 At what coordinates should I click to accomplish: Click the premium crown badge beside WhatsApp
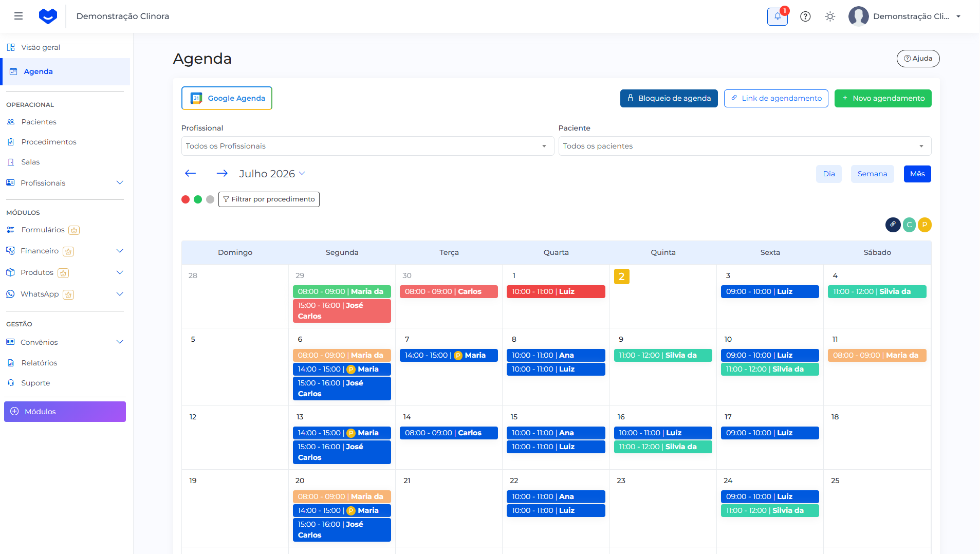(68, 294)
